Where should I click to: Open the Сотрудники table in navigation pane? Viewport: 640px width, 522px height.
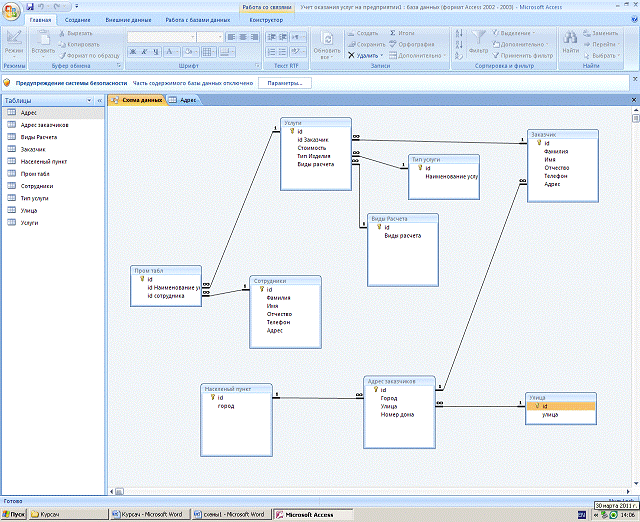tap(37, 186)
